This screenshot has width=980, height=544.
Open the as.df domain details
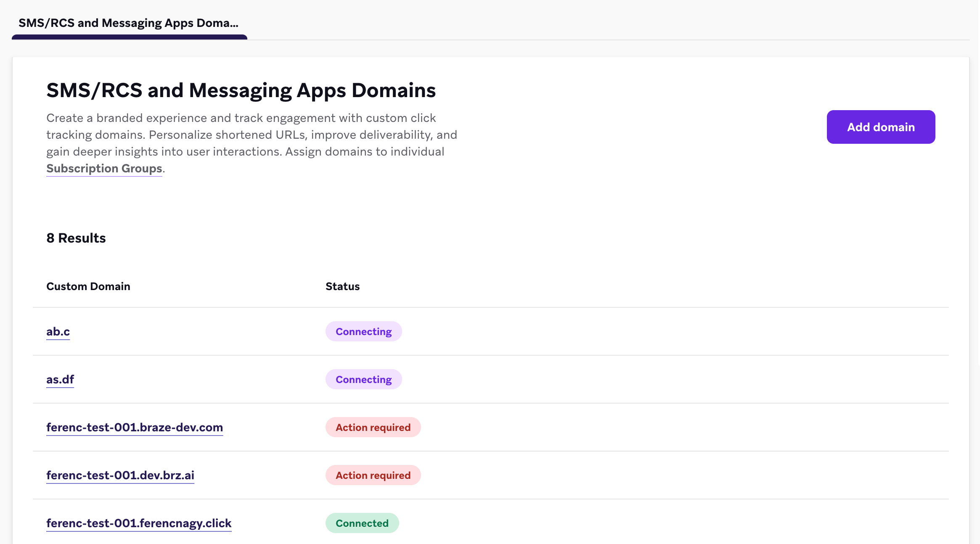(x=60, y=379)
